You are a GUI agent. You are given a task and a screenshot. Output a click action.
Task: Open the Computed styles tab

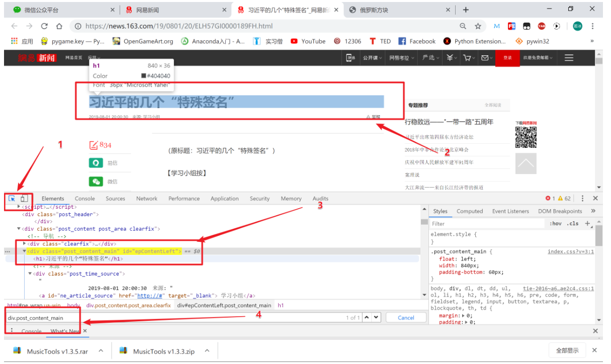pyautogui.click(x=470, y=211)
